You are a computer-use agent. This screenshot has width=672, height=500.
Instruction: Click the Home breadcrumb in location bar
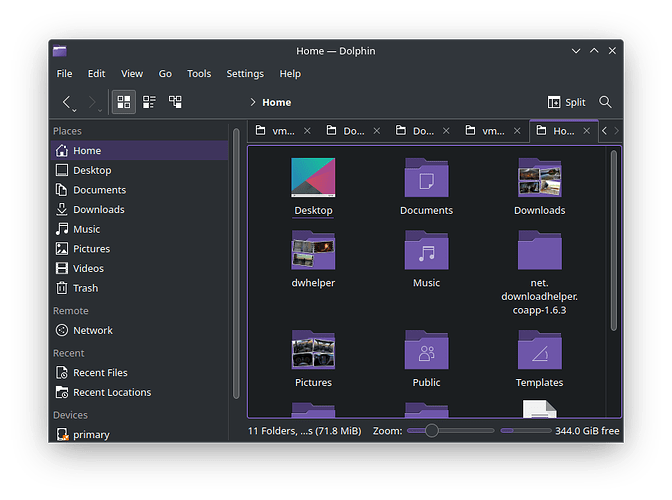[276, 102]
